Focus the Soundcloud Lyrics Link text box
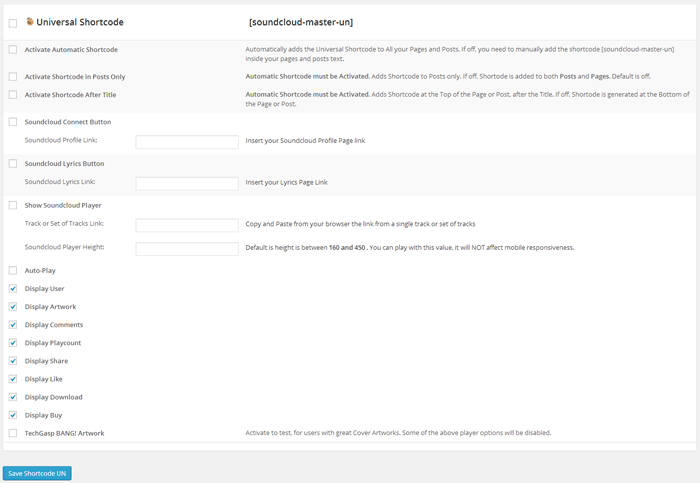This screenshot has width=700, height=483. pyautogui.click(x=187, y=183)
